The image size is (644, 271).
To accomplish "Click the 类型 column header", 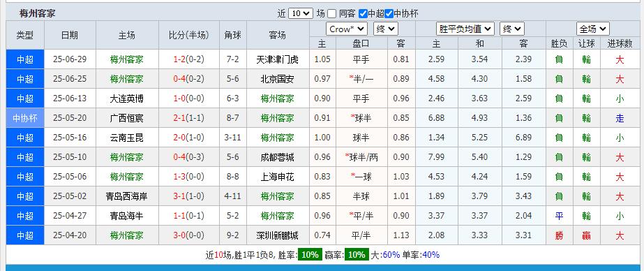I will point(25,36).
